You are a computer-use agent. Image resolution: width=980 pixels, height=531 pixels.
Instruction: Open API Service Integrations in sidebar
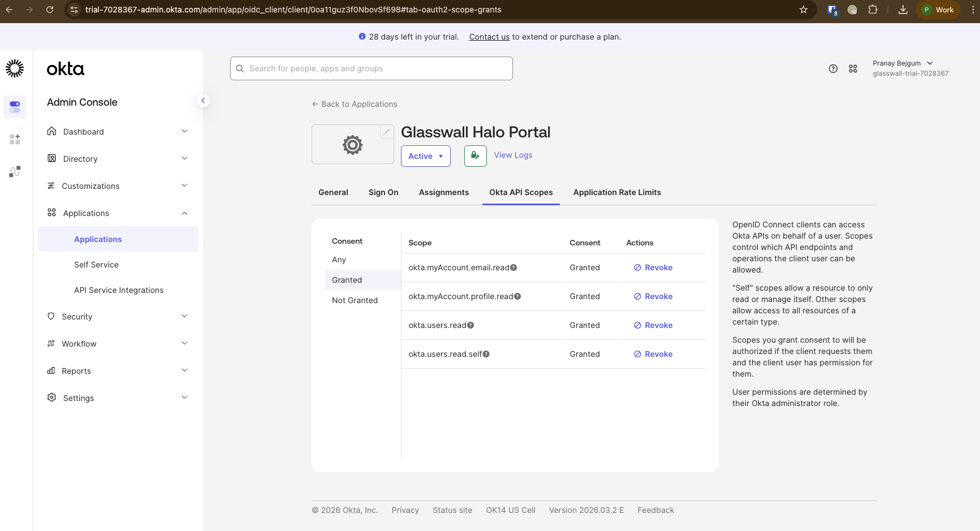[118, 290]
